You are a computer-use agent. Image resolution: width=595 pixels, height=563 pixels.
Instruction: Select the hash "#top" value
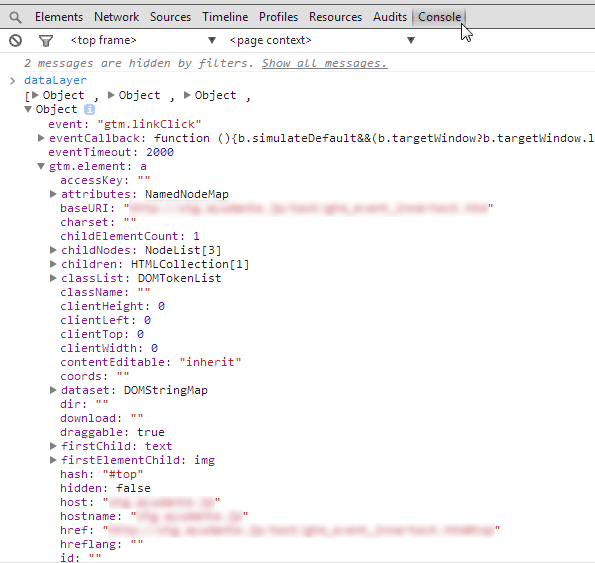(123, 474)
